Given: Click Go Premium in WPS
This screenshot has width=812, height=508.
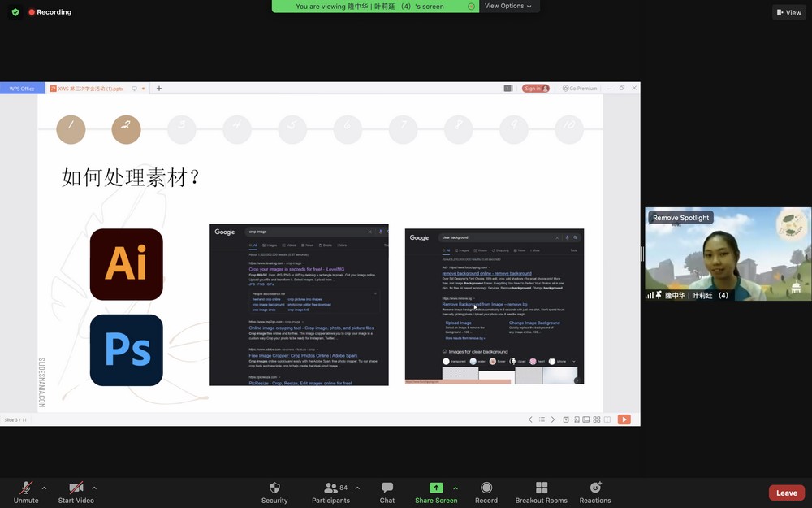Looking at the screenshot, I should [x=580, y=89].
